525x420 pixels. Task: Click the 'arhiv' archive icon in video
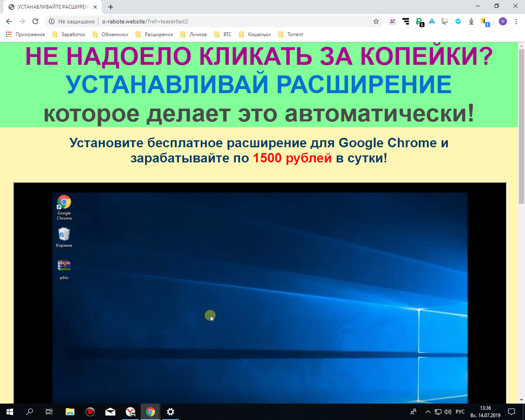click(x=64, y=269)
